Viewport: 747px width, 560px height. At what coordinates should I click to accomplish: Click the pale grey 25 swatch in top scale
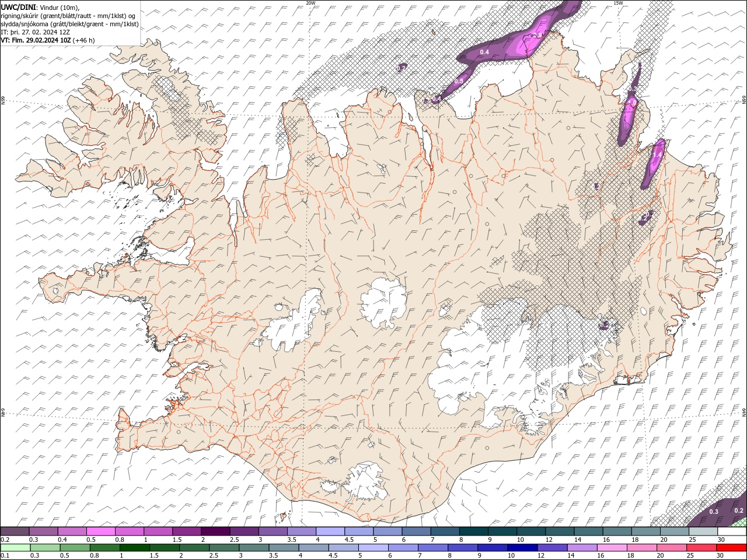click(703, 531)
